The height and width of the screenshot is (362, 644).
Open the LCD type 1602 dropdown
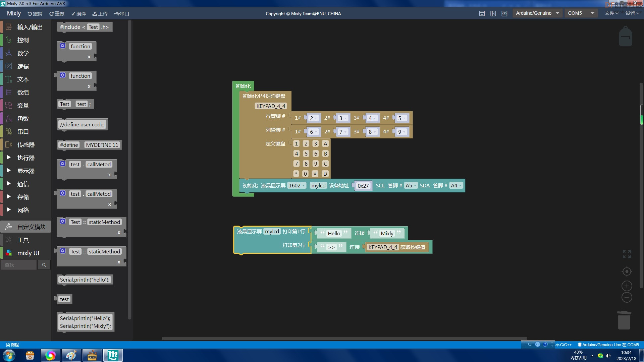click(297, 185)
